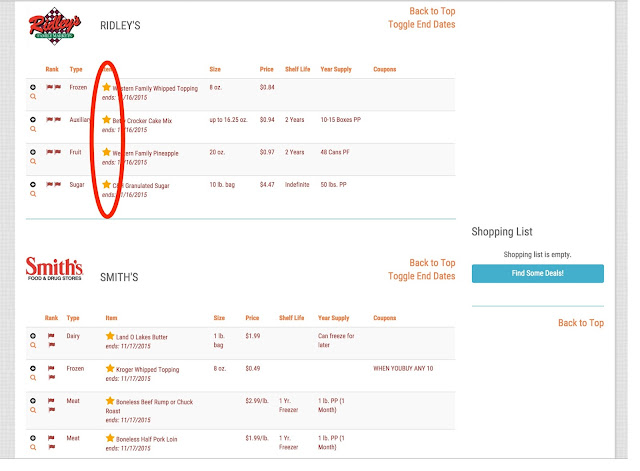Click magnifier icon for Betty Crocker Cake Mix
The height and width of the screenshot is (471, 640).
click(33, 129)
